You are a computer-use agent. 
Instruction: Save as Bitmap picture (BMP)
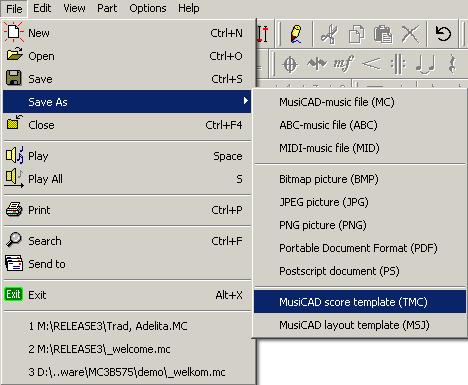[x=360, y=179]
